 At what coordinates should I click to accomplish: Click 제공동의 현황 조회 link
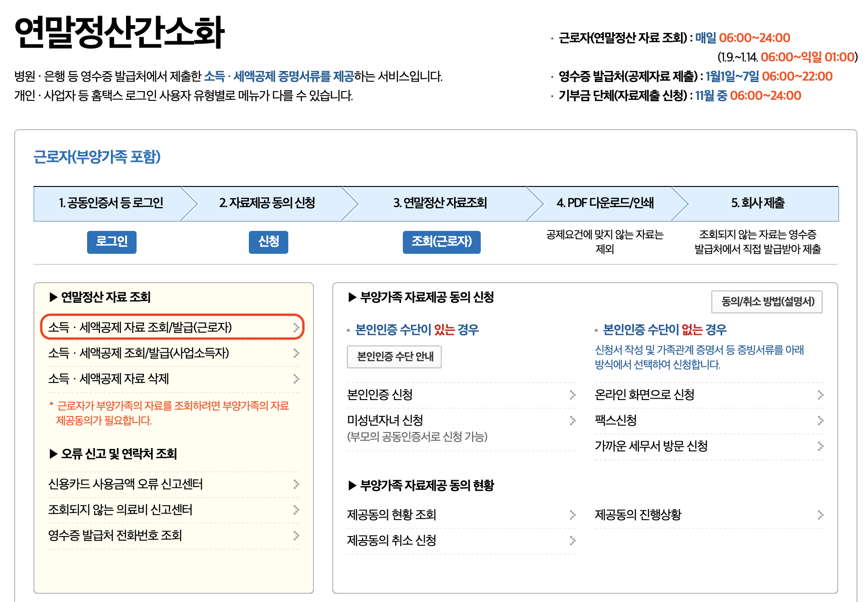(392, 514)
